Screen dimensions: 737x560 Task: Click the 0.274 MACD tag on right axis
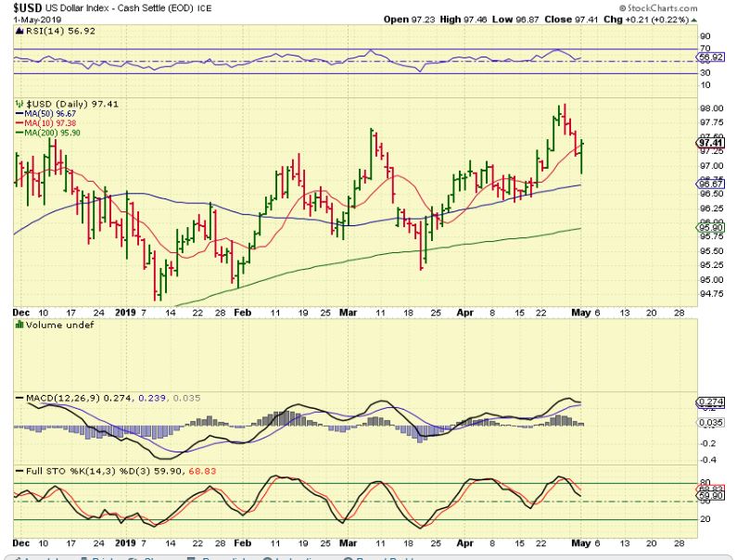(x=711, y=402)
